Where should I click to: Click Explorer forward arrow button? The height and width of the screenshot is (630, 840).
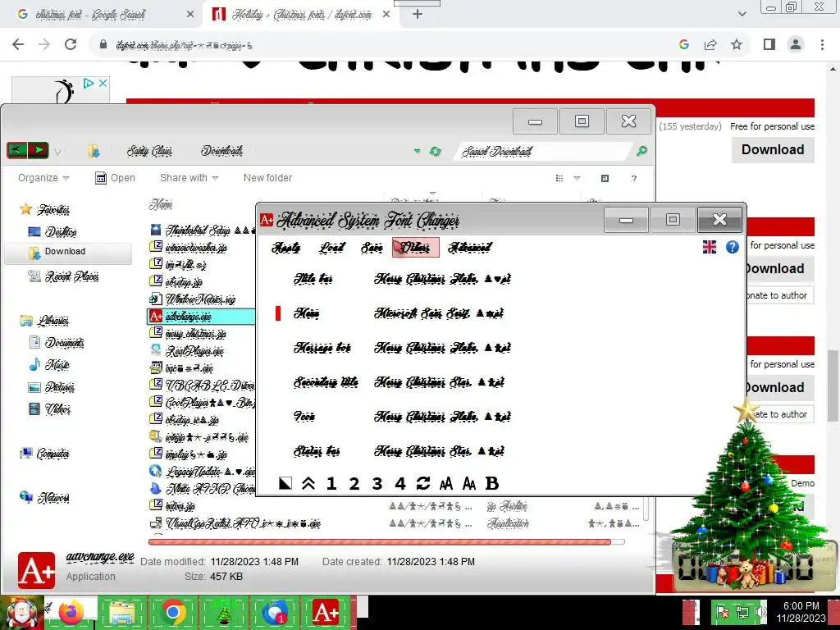click(x=39, y=151)
